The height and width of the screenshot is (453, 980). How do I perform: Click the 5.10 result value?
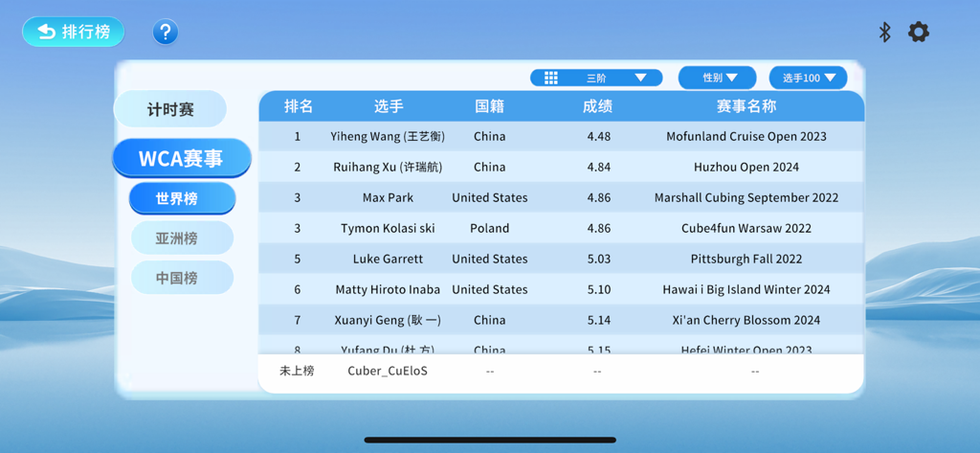[599, 289]
